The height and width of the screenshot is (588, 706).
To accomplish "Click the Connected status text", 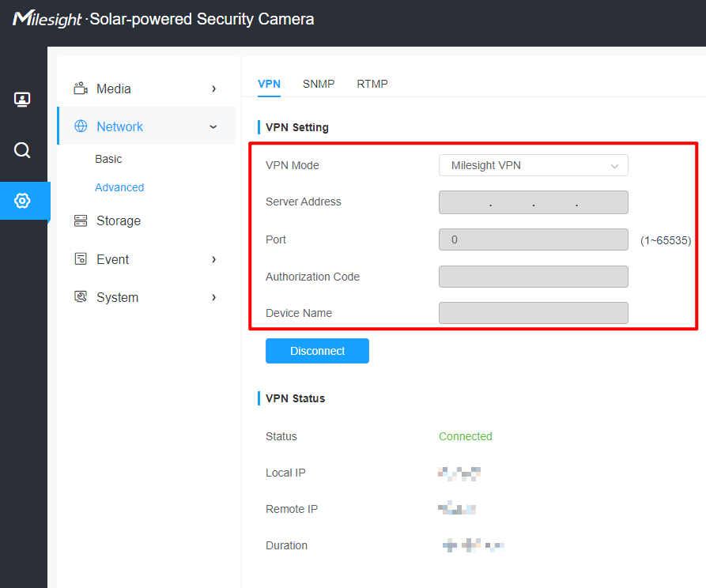I will 465,436.
